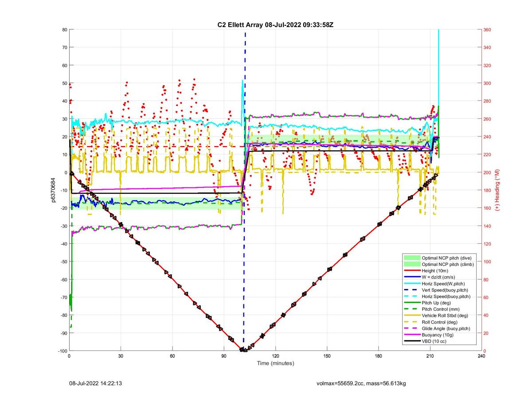Click the '180' tick on the time axis
The width and height of the screenshot is (532, 394).
pyautogui.click(x=378, y=355)
